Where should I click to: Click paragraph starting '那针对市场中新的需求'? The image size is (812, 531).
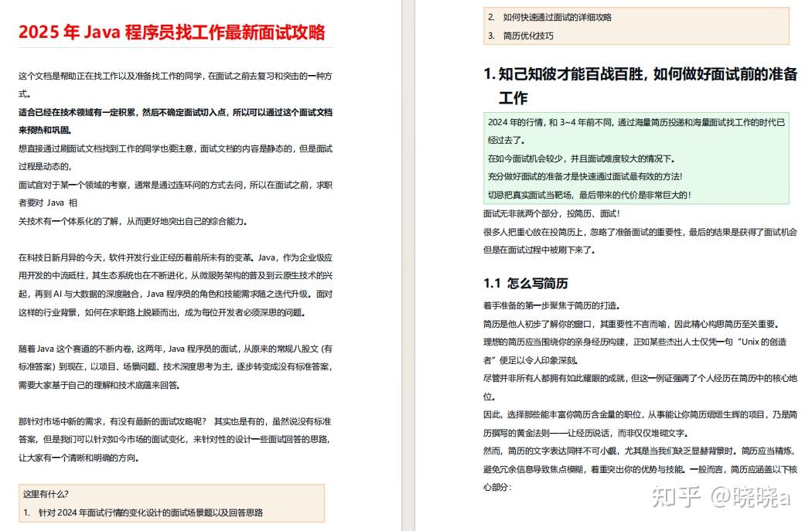[x=176, y=439]
